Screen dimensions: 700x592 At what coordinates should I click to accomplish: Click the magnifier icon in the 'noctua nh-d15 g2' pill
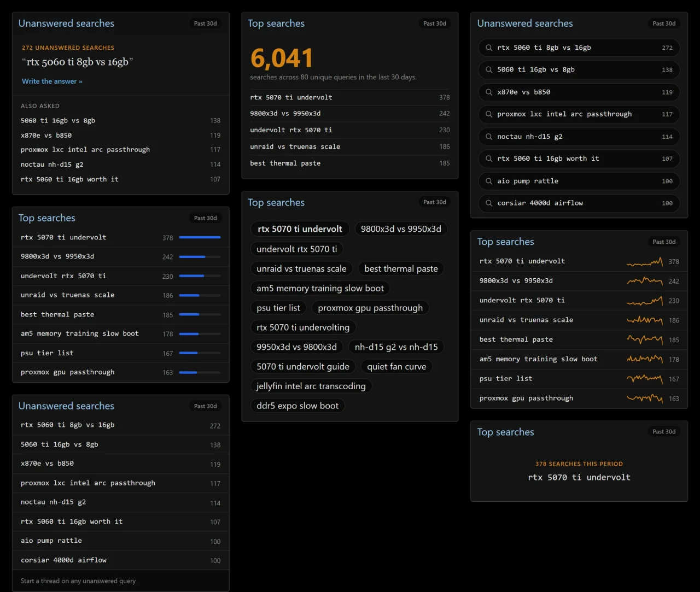pos(489,137)
